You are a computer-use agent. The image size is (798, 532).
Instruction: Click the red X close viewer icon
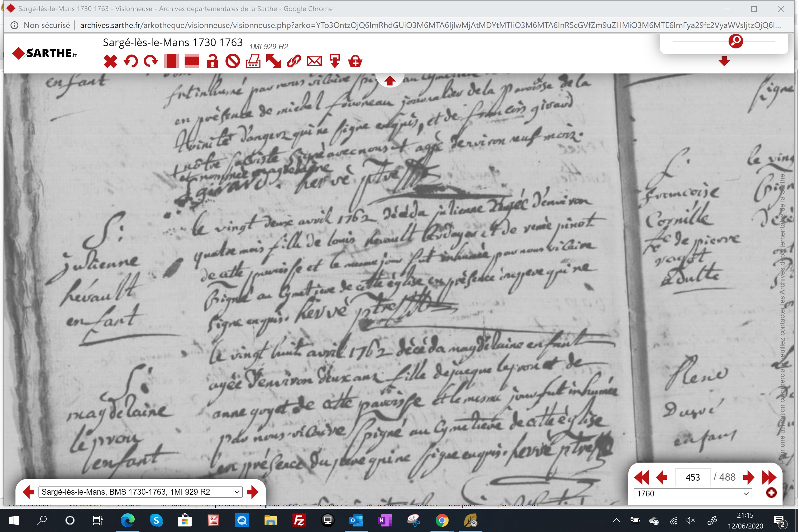(x=110, y=62)
